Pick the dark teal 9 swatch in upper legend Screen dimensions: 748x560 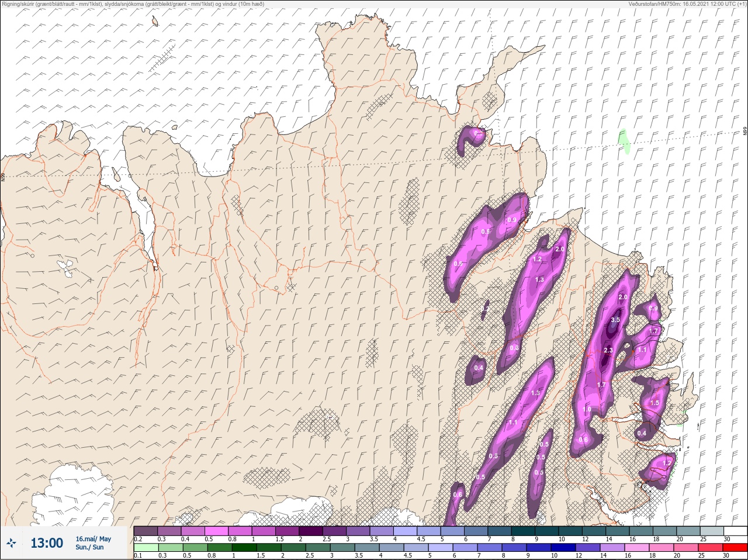[x=548, y=531]
